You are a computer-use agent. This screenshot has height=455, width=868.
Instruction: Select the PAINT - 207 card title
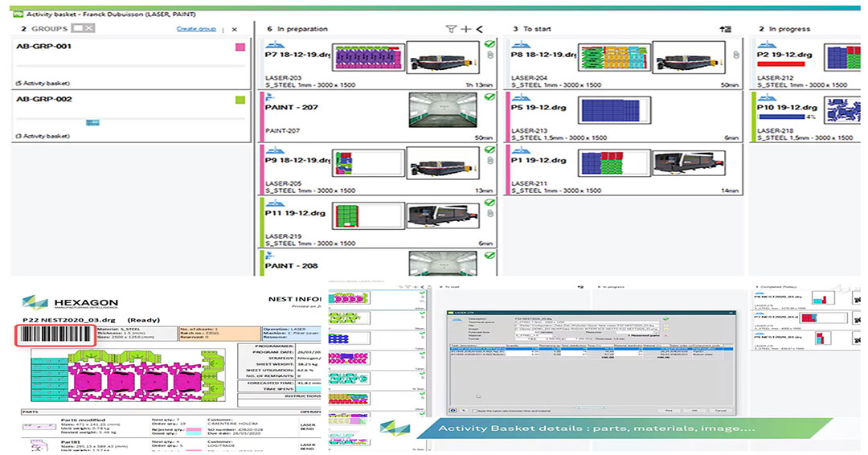tap(291, 108)
